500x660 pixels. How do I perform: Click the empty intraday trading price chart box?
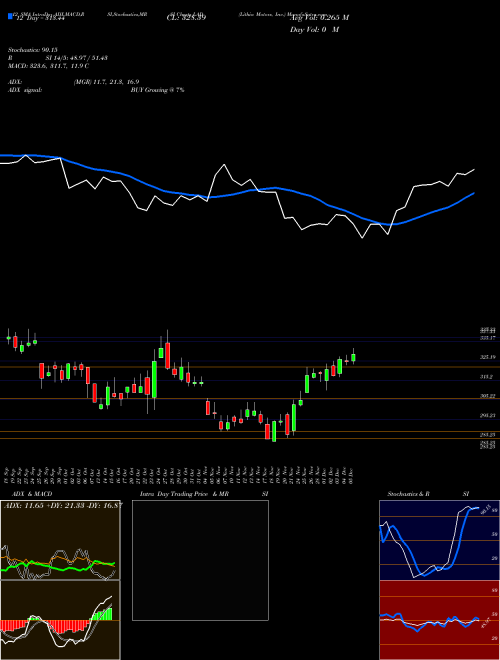click(x=200, y=560)
